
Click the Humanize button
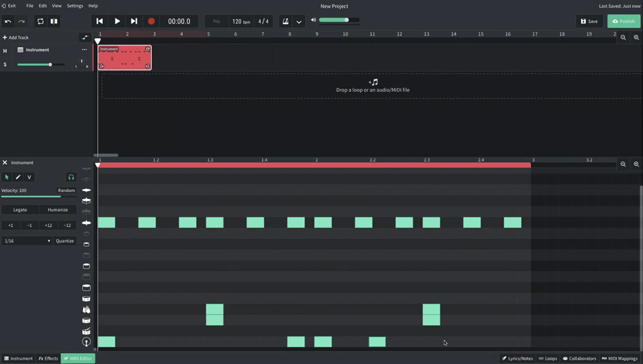(x=58, y=210)
